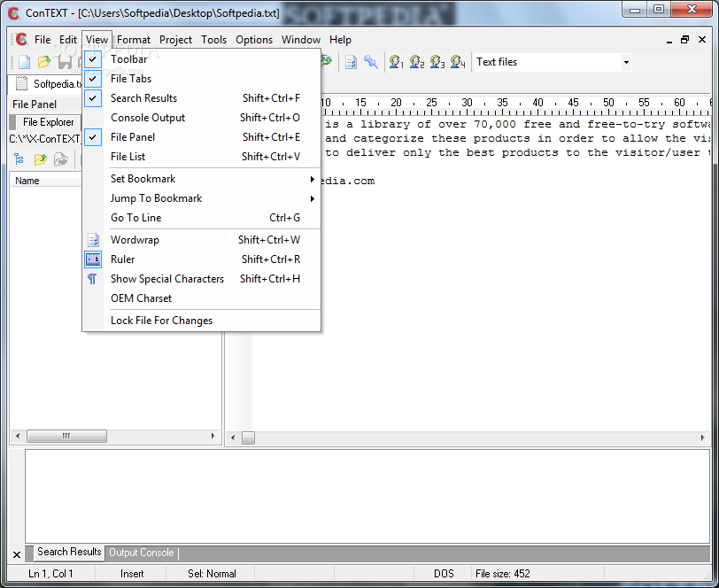719x588 pixels.
Task: Click editor scrollbar left arrow
Action: 233,438
